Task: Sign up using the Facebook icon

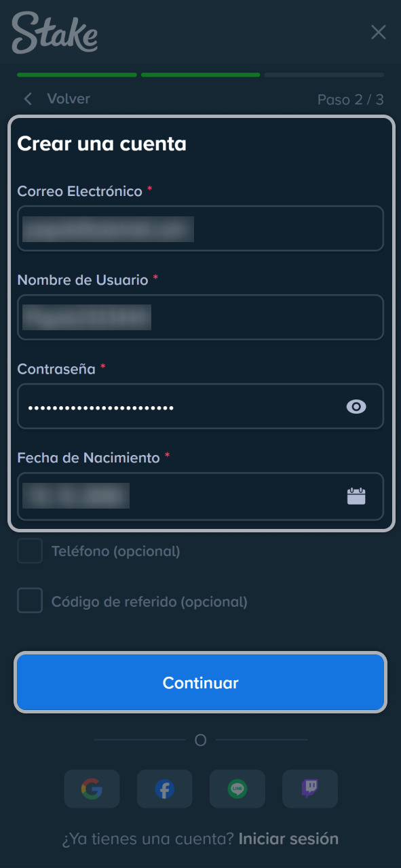Action: pos(164,789)
